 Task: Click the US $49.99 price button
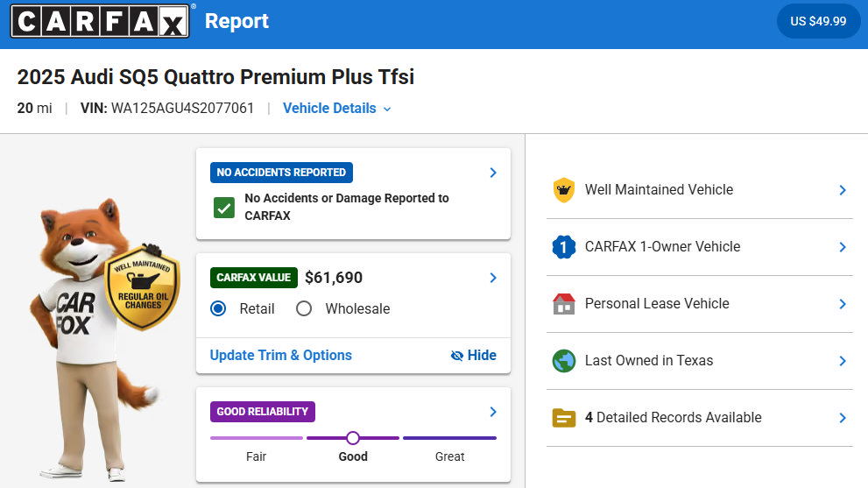(x=818, y=21)
